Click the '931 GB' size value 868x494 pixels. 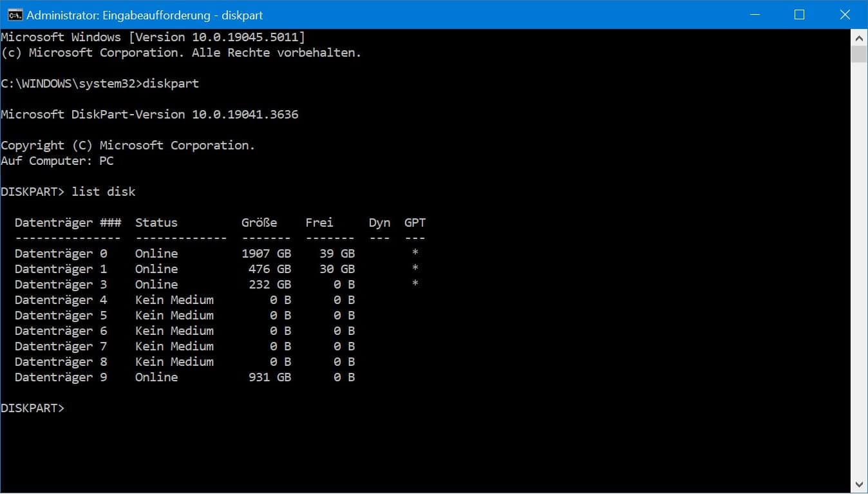(270, 377)
